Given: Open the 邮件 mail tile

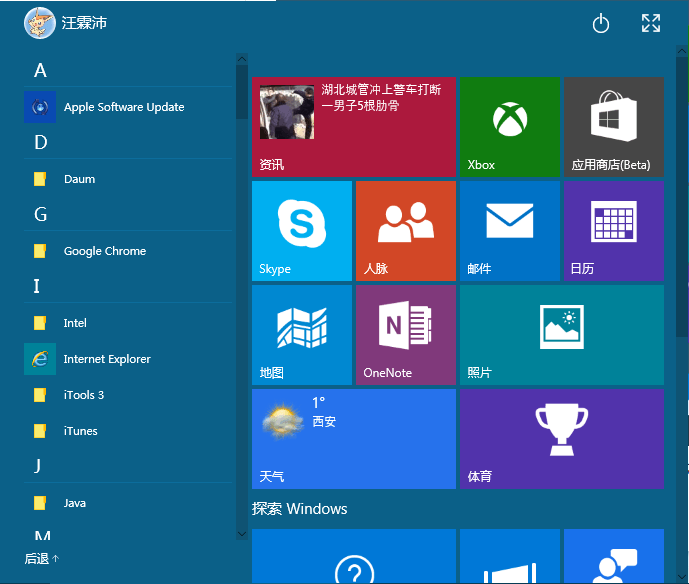Looking at the screenshot, I should 509,230.
